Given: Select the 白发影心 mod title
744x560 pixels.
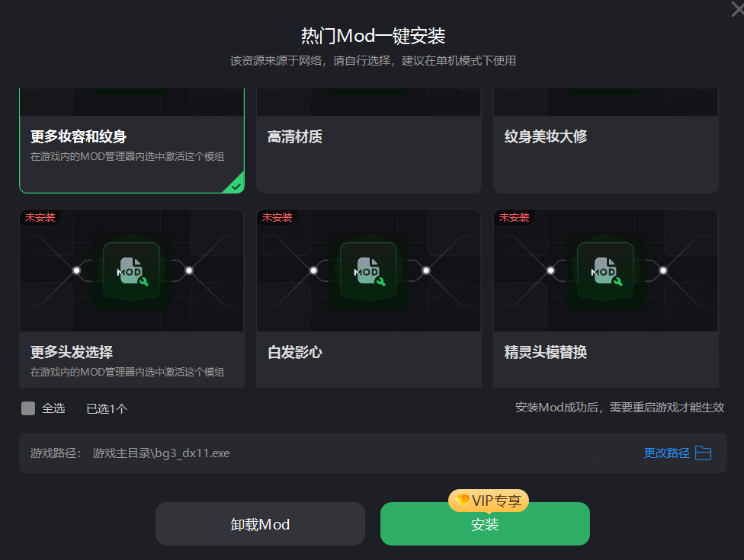Looking at the screenshot, I should click(295, 352).
